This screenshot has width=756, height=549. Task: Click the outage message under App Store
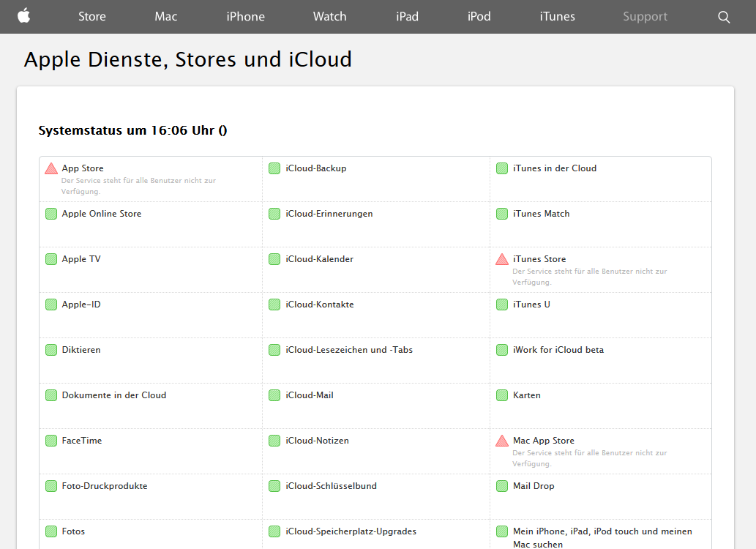tap(138, 186)
